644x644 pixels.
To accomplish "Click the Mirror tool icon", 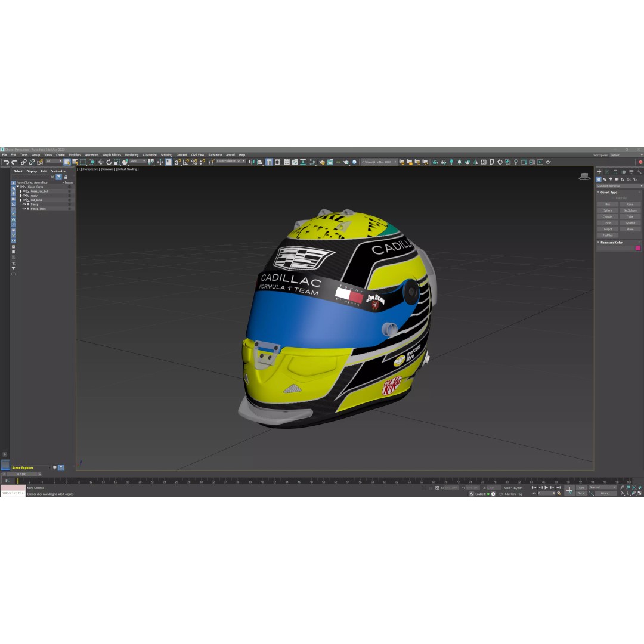I will click(x=252, y=162).
